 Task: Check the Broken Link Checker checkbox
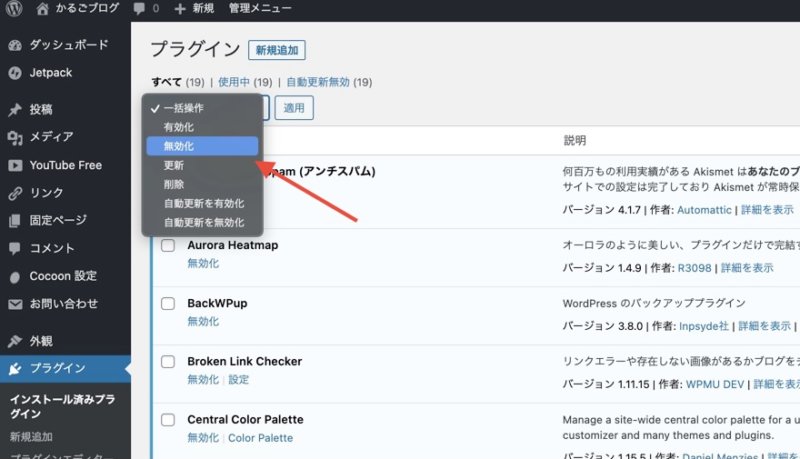168,362
